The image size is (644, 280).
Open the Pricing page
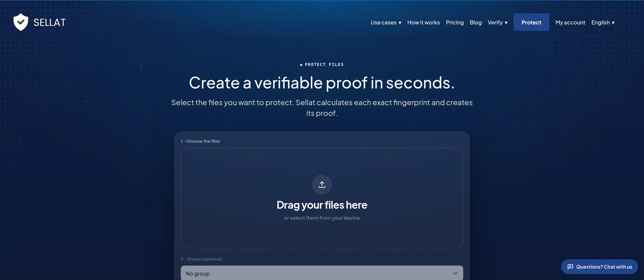click(455, 22)
